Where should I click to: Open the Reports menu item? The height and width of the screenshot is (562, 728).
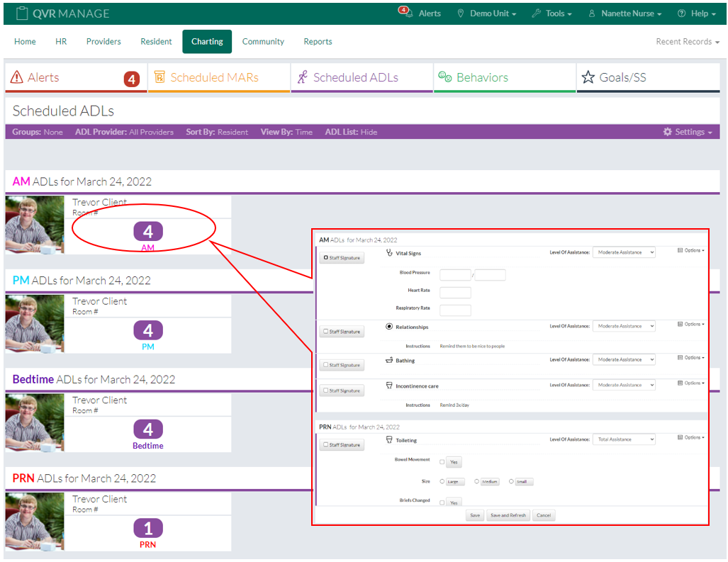[318, 42]
